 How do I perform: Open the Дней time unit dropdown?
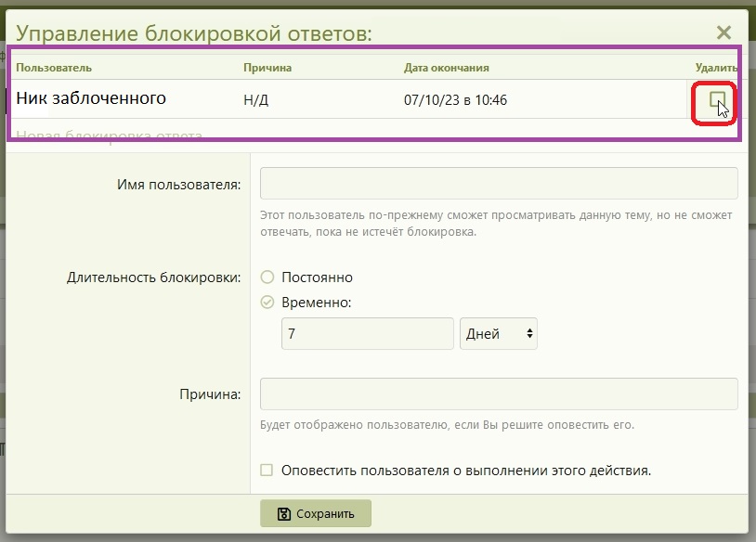[x=499, y=333]
